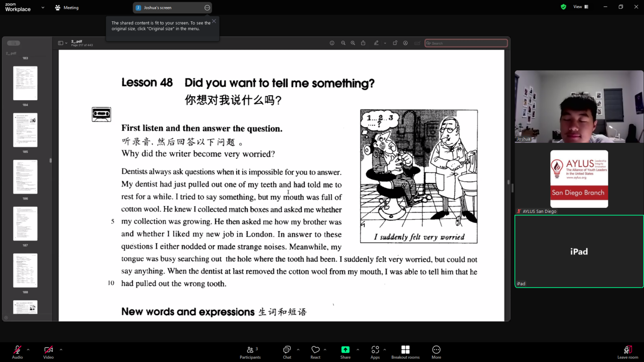The image size is (644, 362).
Task: Open the Participants panel
Action: coord(250,352)
